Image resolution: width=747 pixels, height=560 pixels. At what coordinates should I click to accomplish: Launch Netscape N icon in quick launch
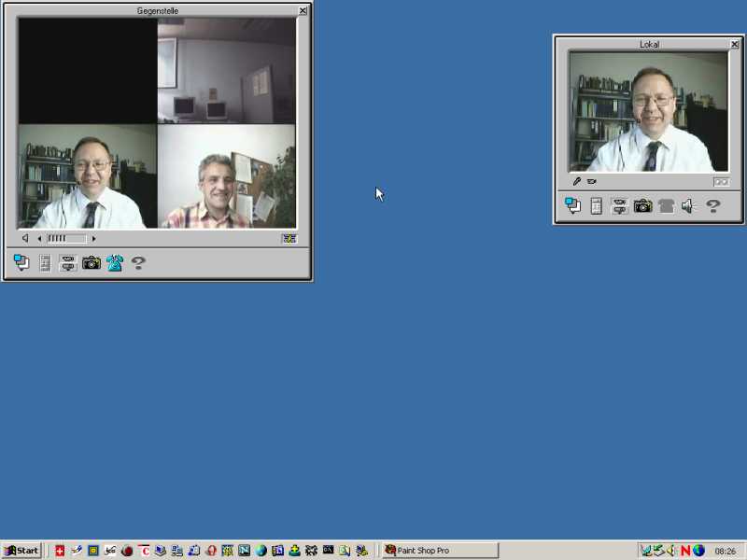click(x=244, y=551)
